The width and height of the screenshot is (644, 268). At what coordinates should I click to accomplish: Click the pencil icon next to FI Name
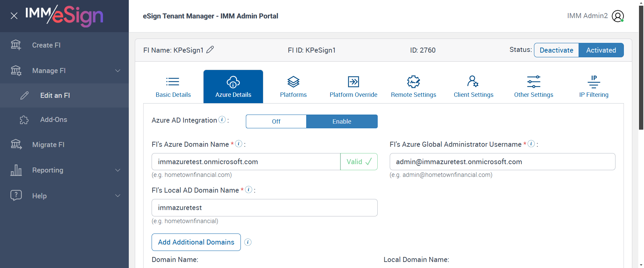pos(210,50)
